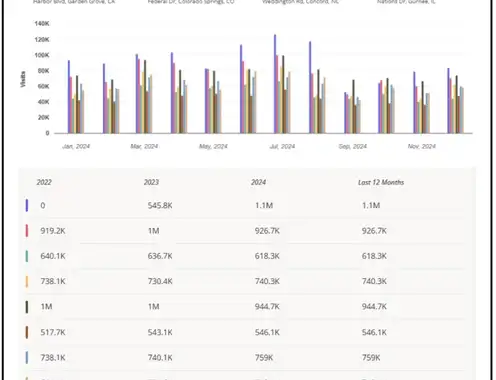Click 1M in the red row's 2023 column

click(154, 231)
